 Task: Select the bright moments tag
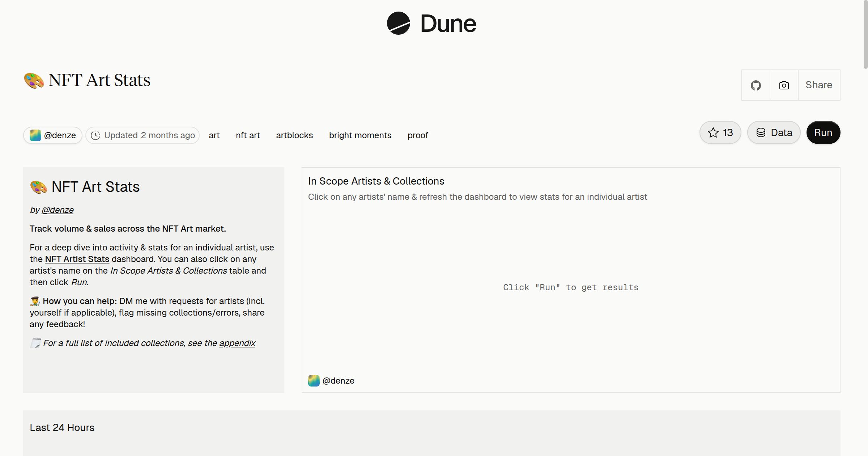pyautogui.click(x=360, y=135)
